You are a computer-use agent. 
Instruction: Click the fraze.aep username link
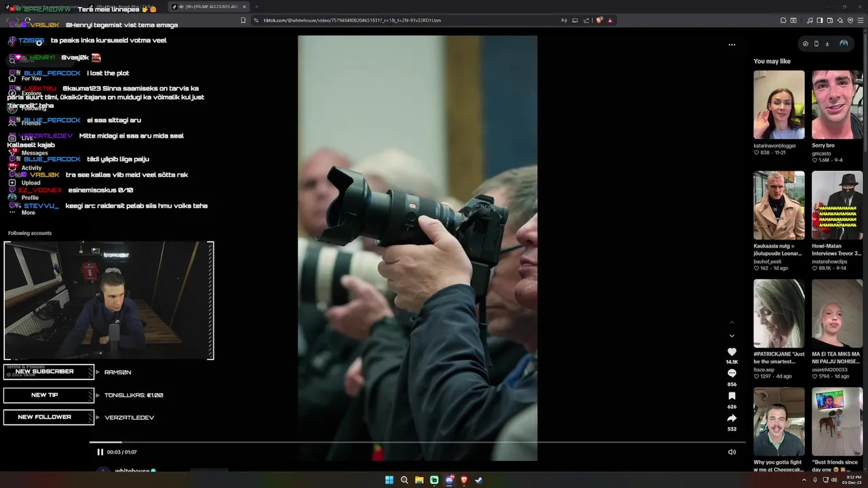(x=764, y=369)
